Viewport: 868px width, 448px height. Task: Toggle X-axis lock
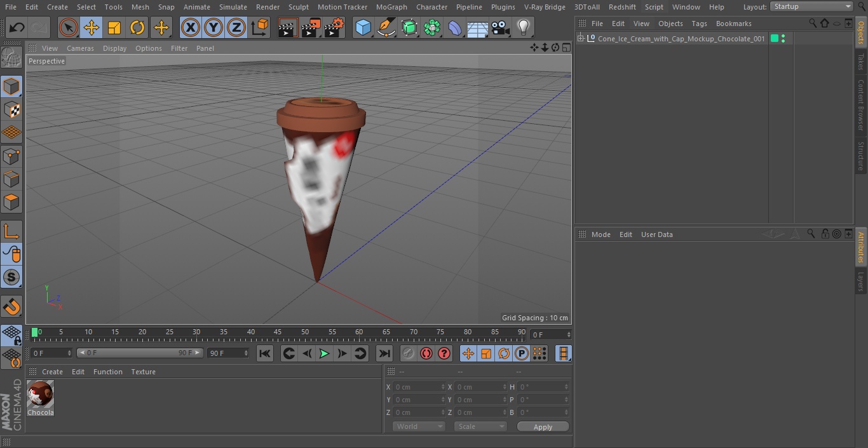pyautogui.click(x=190, y=27)
